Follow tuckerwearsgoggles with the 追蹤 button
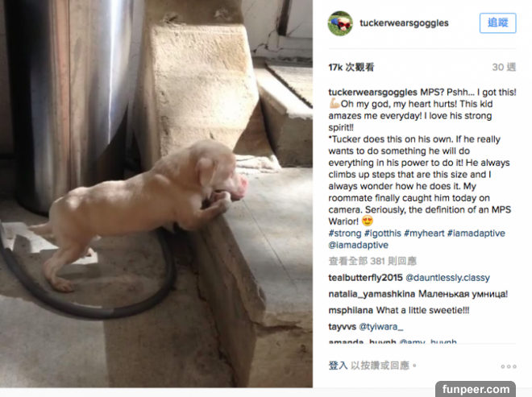This screenshot has height=397, width=532. coord(497,23)
